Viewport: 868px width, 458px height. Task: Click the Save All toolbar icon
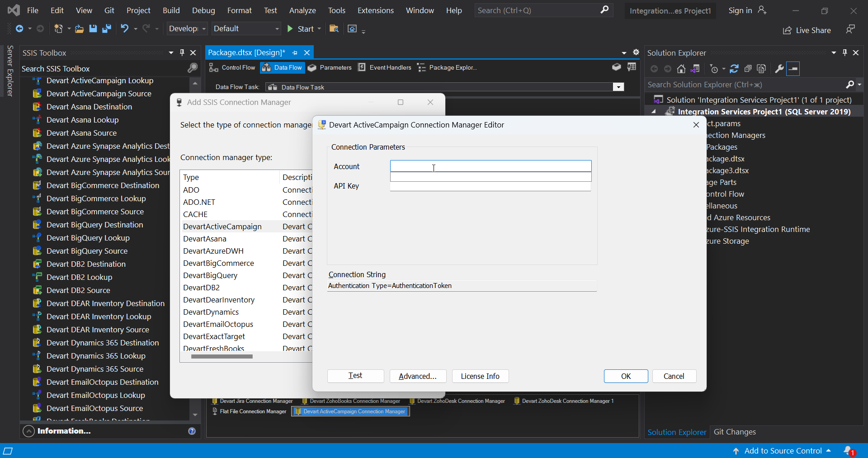click(107, 28)
